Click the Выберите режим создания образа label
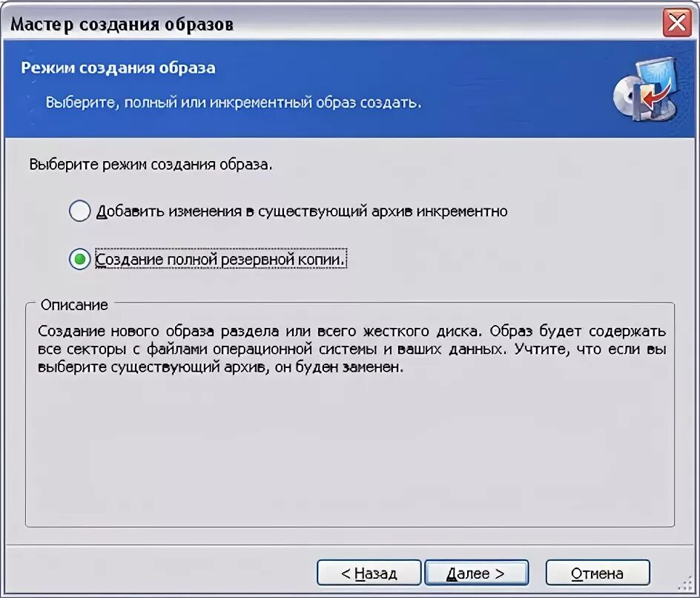The height and width of the screenshot is (598, 700). pos(151,165)
